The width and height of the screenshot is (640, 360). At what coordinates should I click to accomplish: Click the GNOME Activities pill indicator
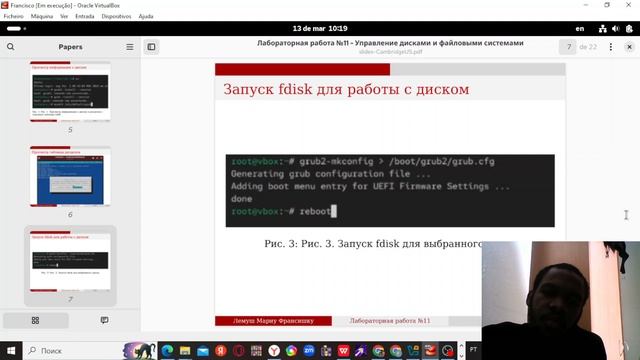(16, 29)
